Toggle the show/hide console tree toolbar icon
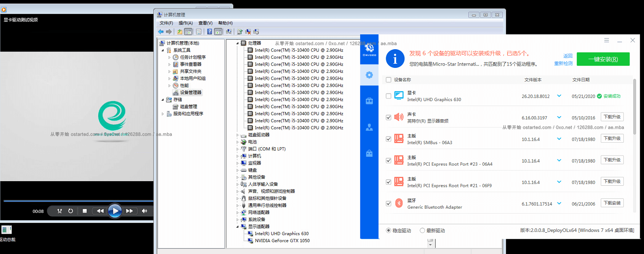Image resolution: width=644 pixels, height=254 pixels. pos(188,32)
